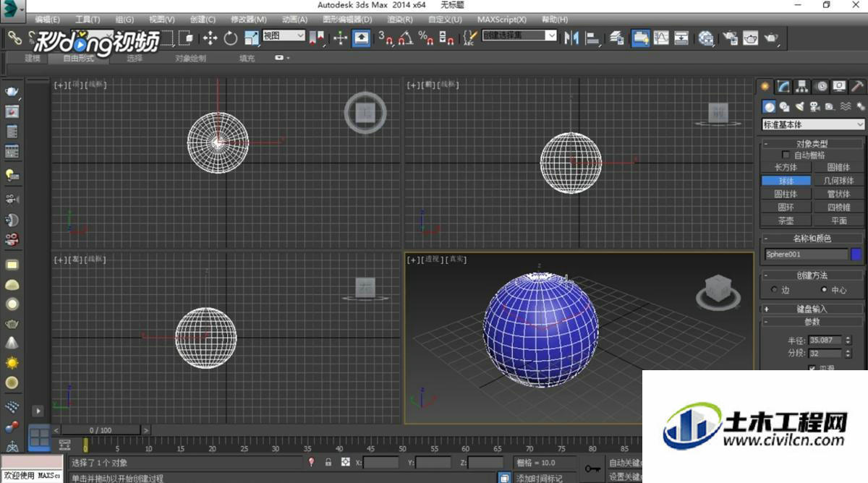Toggle the percent snap button
This screenshot has width=868, height=483.
(x=427, y=38)
